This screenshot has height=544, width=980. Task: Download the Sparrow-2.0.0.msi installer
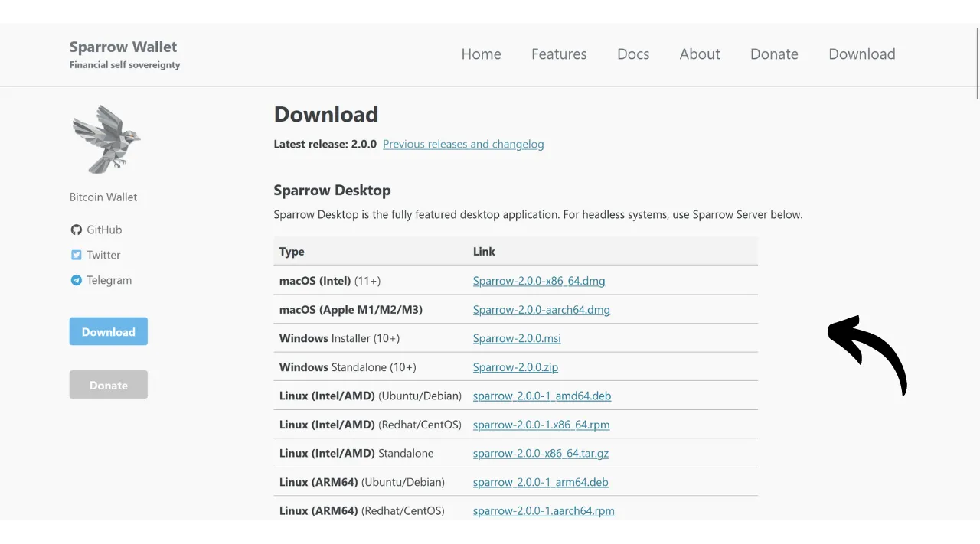517,338
